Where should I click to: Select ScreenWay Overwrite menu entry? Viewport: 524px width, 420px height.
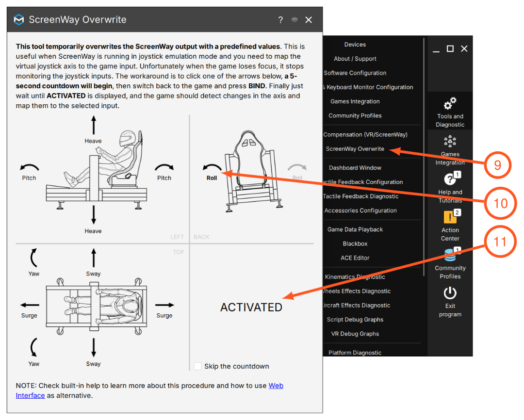pyautogui.click(x=355, y=149)
